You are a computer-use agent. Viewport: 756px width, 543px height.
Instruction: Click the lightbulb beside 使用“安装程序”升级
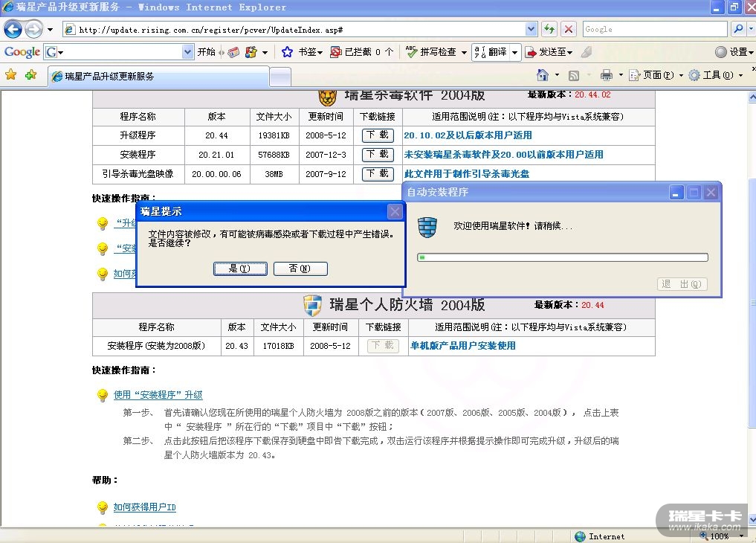click(103, 396)
